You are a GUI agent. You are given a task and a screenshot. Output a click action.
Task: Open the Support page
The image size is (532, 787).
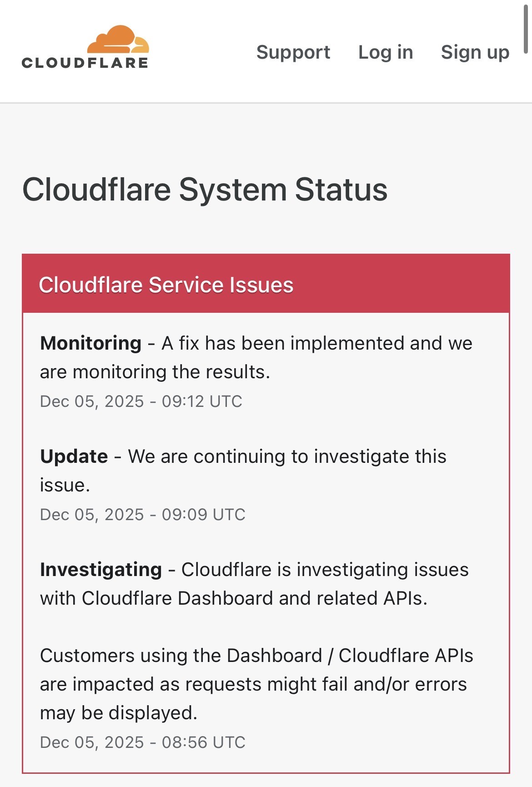click(293, 52)
